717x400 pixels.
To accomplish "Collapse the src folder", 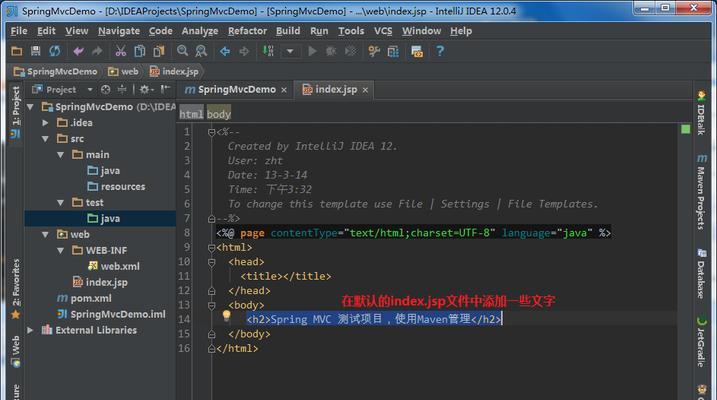I will pos(45,139).
